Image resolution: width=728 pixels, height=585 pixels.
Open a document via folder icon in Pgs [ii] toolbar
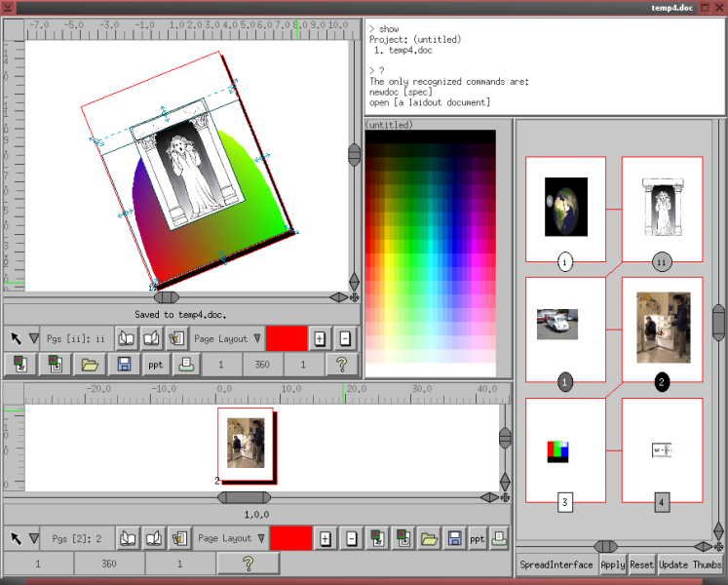click(x=90, y=365)
